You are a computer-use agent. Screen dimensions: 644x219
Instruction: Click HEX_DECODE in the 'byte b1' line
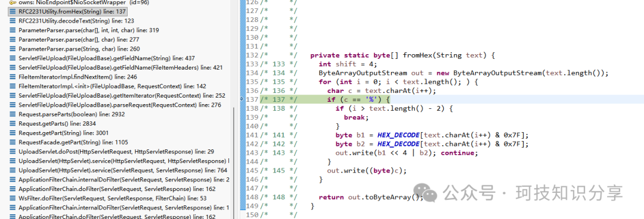coord(398,135)
